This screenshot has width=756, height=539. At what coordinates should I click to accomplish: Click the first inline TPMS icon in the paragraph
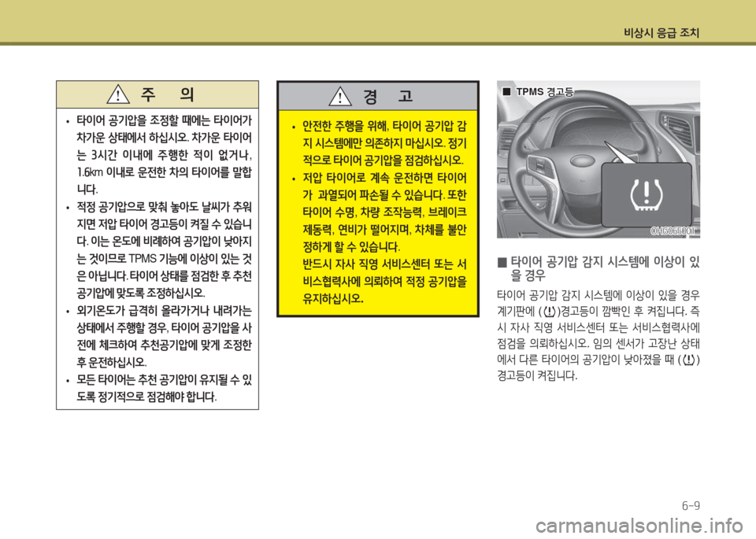tap(549, 310)
